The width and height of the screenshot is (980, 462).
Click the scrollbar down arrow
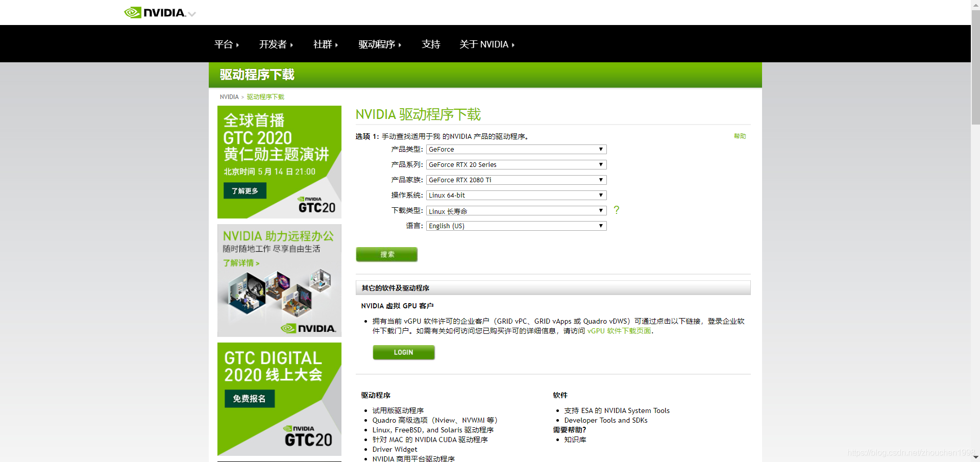pos(975,457)
